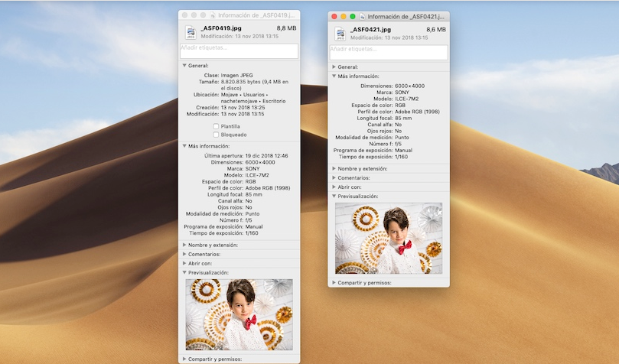Click the JPEG file icon of _ASF0419.jpg
This screenshot has height=364, width=619.
191,32
